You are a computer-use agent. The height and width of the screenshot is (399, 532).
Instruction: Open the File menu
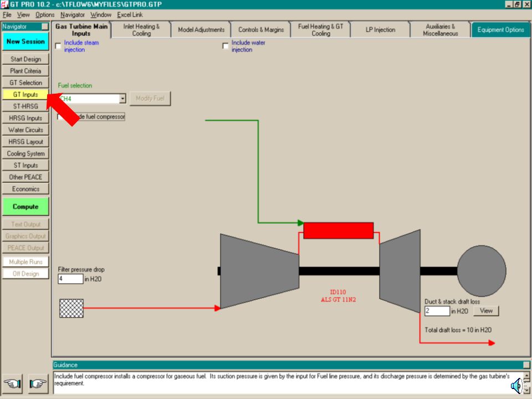7,14
